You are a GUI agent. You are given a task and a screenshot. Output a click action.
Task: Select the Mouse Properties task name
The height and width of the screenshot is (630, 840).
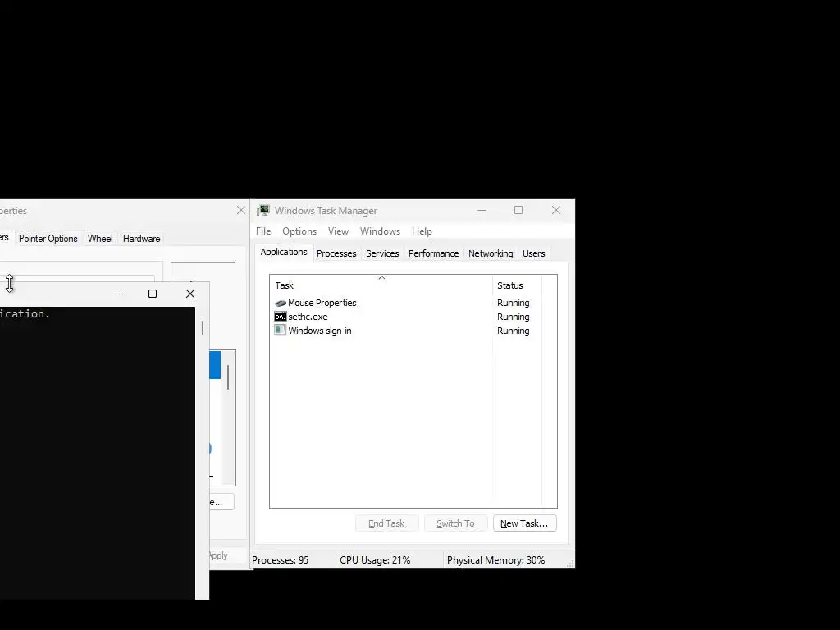coord(322,303)
